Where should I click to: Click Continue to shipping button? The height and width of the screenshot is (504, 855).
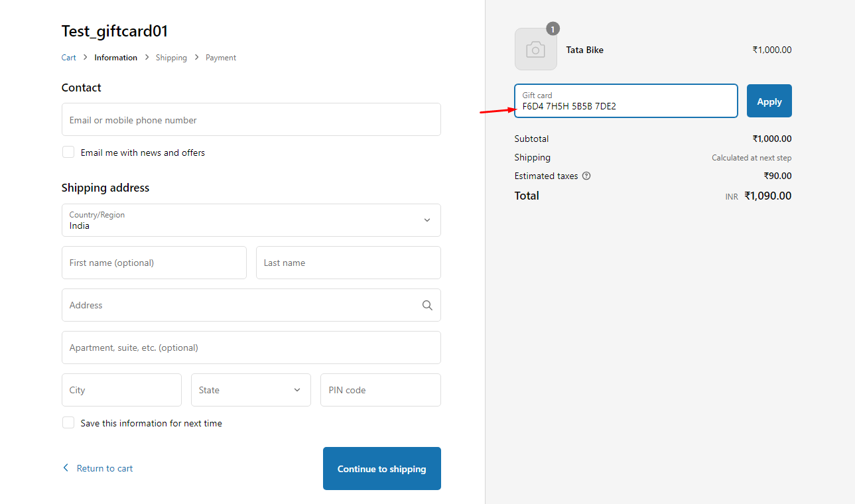pos(381,469)
